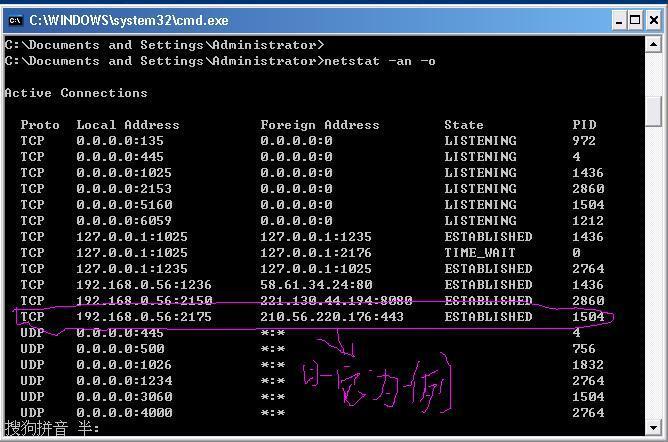Click PID 972 in the first row
This screenshot has height=442, width=668.
click(583, 141)
